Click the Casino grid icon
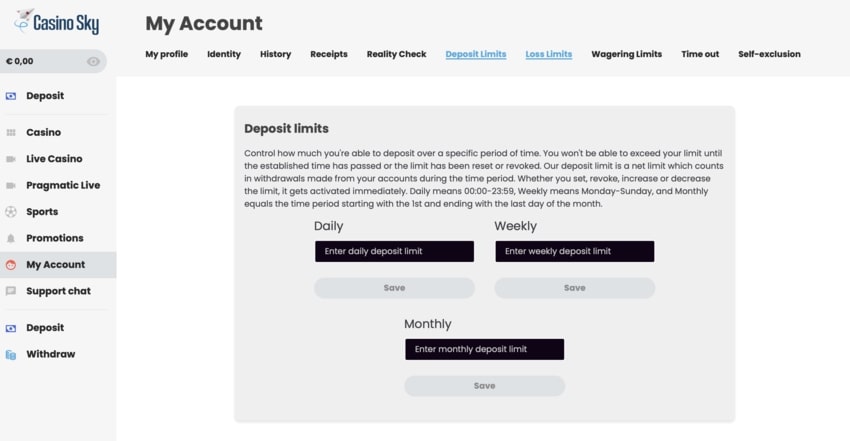 [x=11, y=132]
